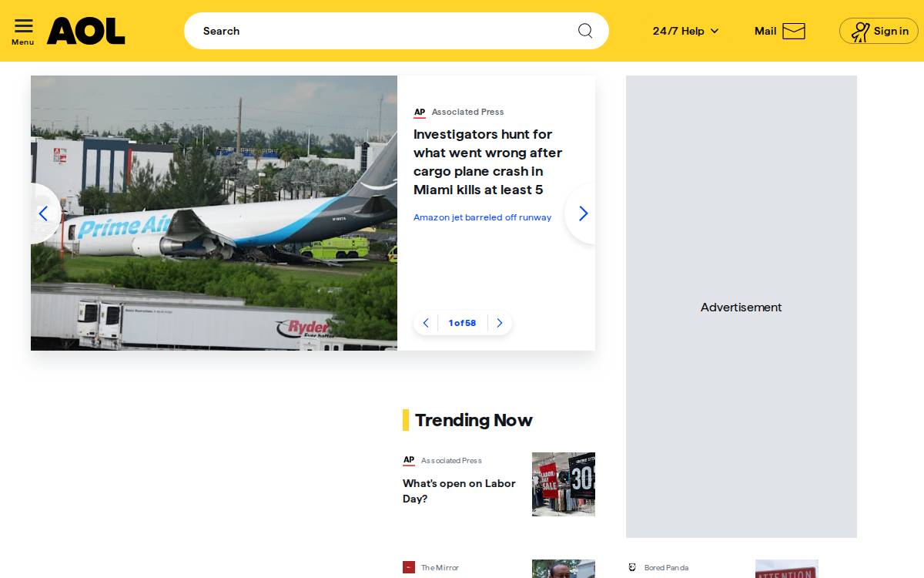Viewport: 924px width, 578px height.
Task: Open thumbnail beside The Mirror story
Action: (564, 569)
